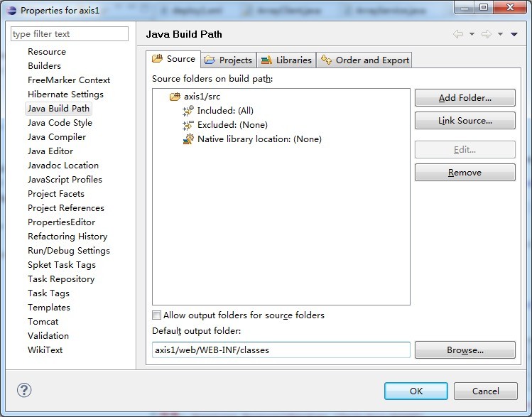Confirm with the OK button
The width and height of the screenshot is (532, 417).
pos(416,391)
